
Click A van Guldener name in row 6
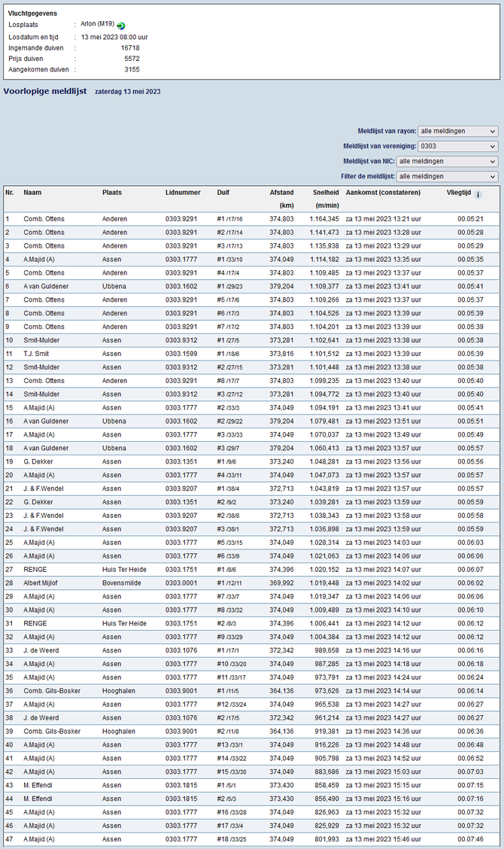46,287
